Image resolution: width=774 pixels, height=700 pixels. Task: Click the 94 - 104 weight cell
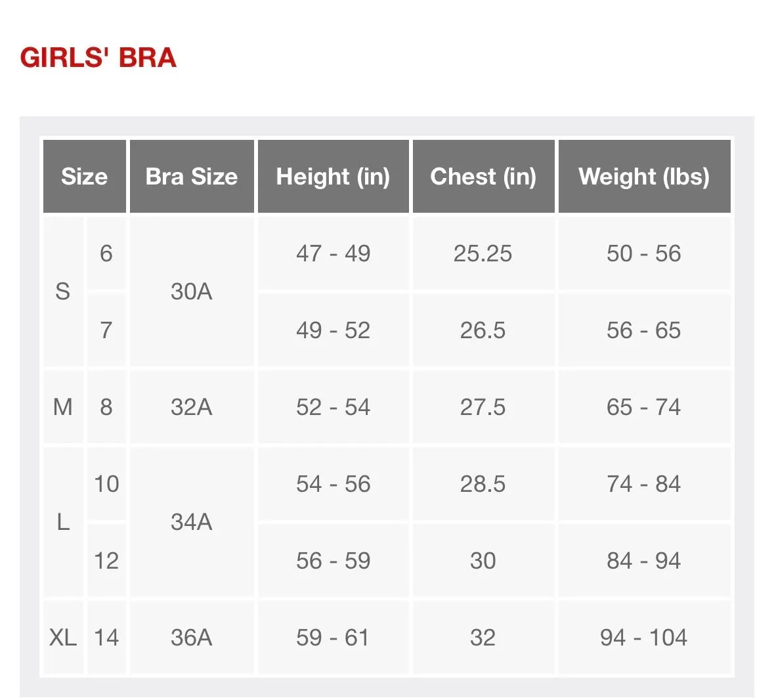(x=644, y=638)
